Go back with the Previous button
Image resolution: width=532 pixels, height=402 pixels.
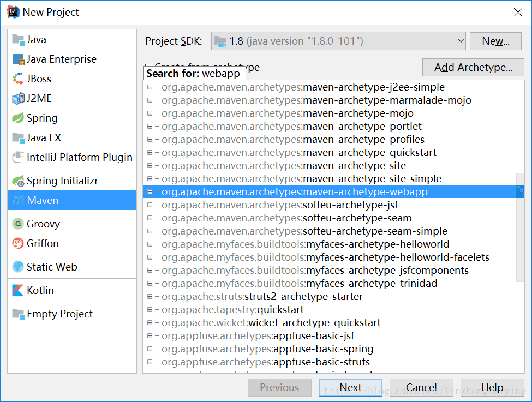click(279, 387)
